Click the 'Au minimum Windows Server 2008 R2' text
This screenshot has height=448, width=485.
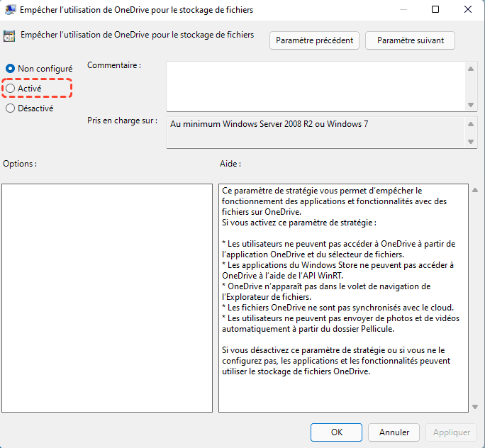click(269, 124)
